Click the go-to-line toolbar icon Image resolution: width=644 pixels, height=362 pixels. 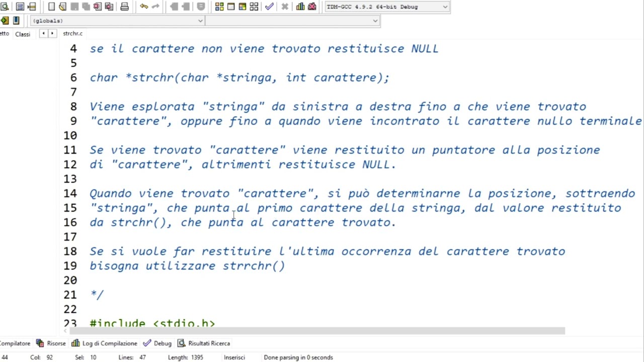pos(32,7)
